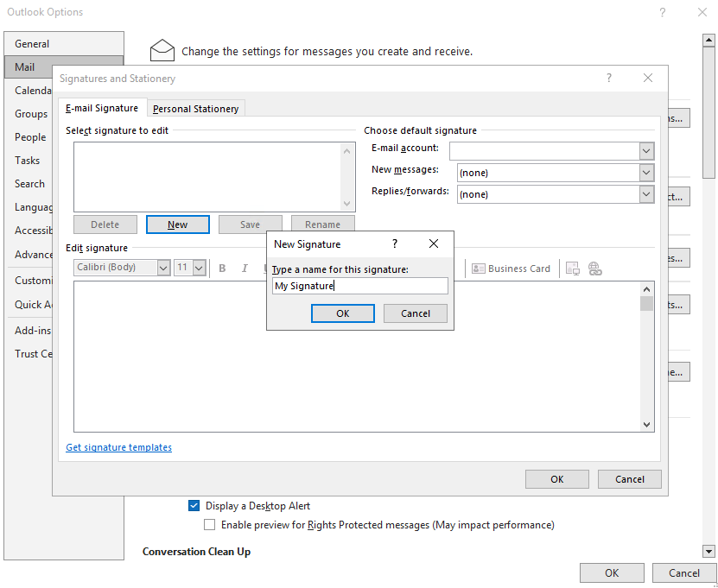Image resolution: width=718 pixels, height=588 pixels.
Task: Click the Rename signature button
Action: [323, 224]
